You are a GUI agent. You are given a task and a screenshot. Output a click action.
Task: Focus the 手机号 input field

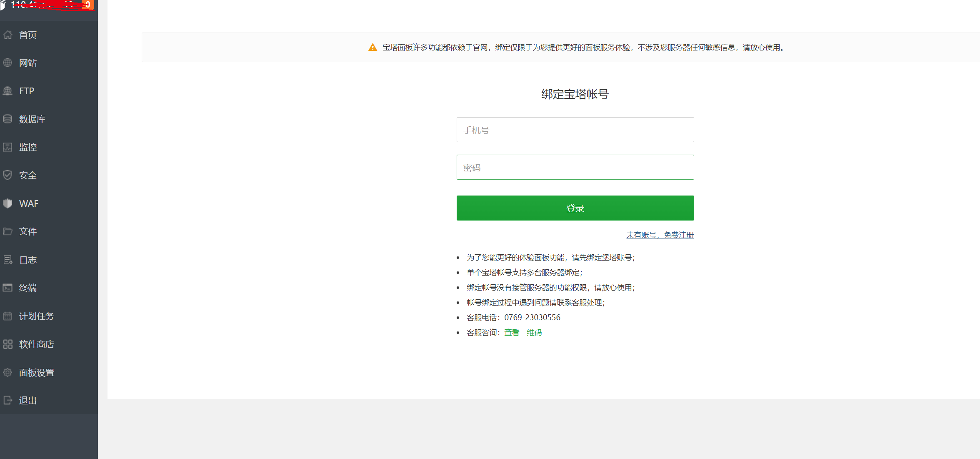575,130
